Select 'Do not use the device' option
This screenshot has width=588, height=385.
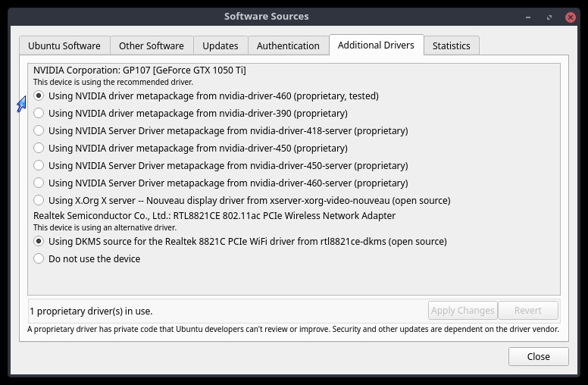[x=39, y=259]
